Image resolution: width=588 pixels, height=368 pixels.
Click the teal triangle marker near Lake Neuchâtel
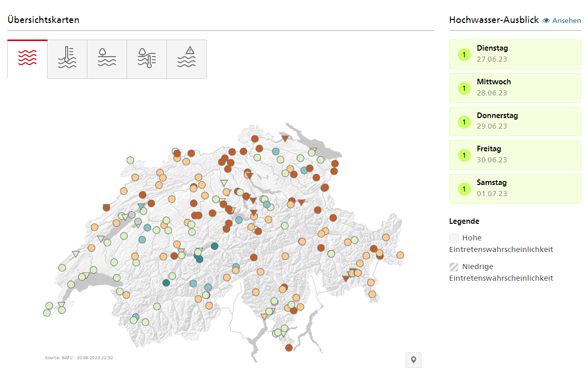(x=141, y=206)
